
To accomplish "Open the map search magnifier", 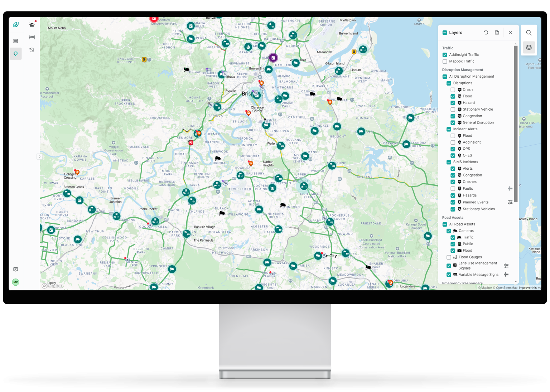I will point(529,33).
